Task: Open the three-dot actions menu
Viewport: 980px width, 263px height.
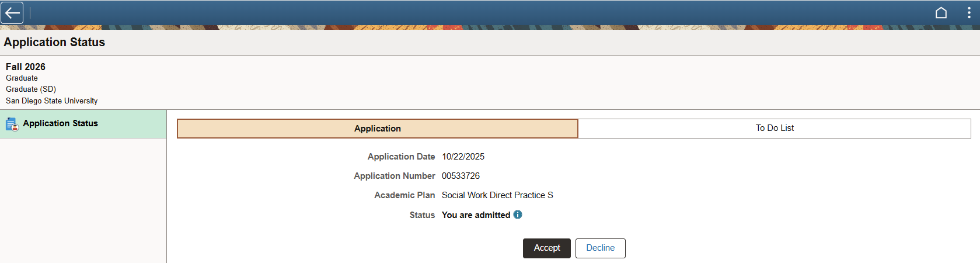Action: (x=969, y=13)
